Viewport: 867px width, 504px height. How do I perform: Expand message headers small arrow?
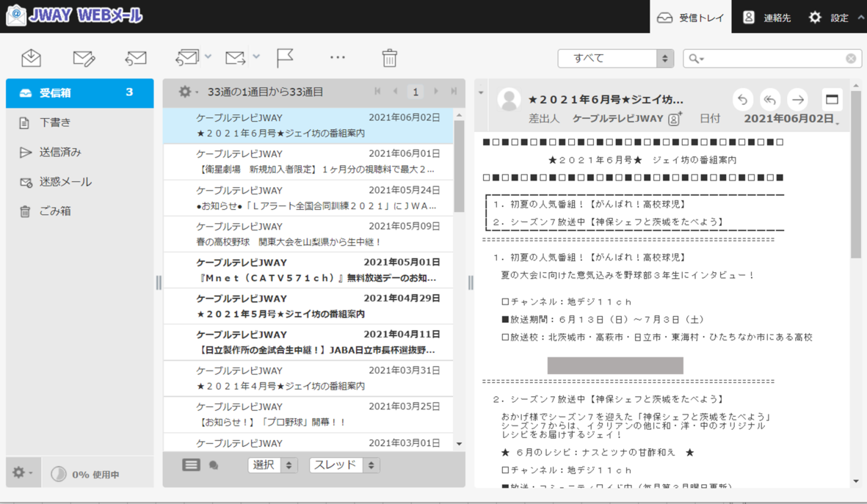coord(481,92)
